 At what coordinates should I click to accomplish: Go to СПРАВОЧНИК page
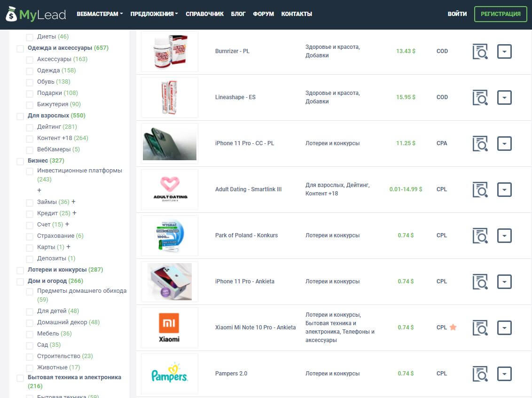204,14
